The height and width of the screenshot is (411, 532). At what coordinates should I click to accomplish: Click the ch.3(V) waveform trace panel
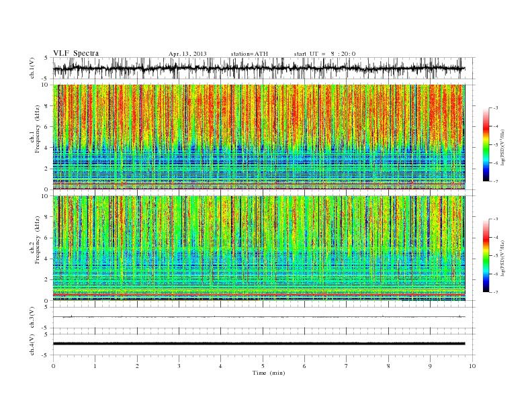point(264,318)
